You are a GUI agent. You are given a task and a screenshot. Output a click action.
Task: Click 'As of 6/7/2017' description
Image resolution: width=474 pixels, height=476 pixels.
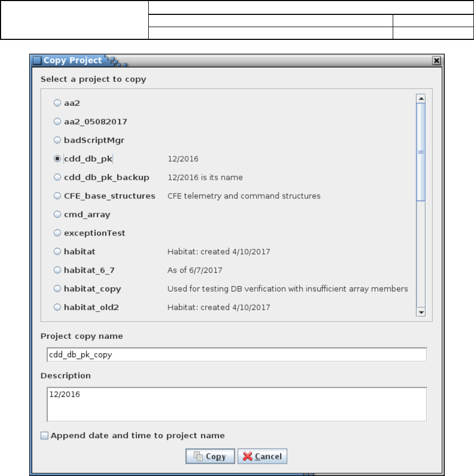tap(194, 270)
